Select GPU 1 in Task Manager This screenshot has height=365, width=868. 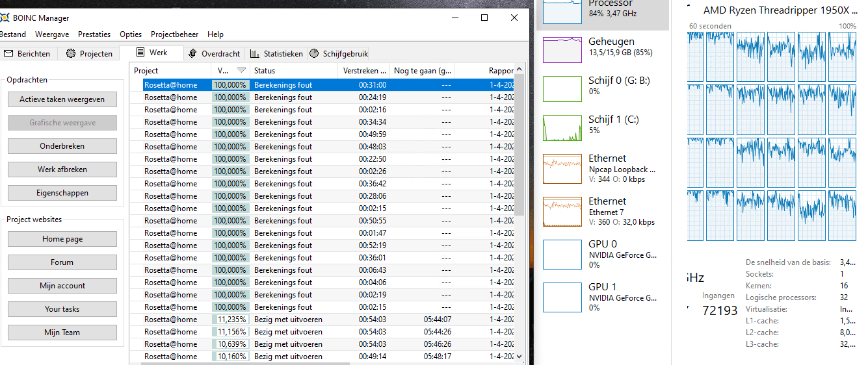click(603, 297)
